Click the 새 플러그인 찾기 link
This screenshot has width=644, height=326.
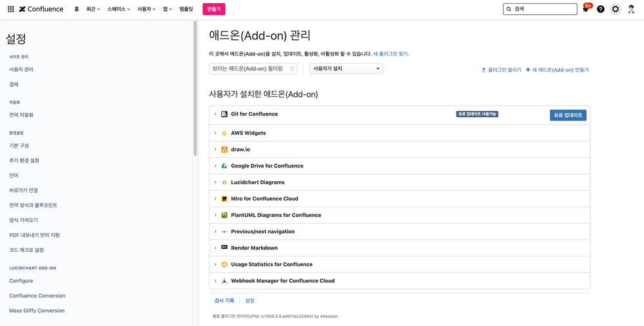click(x=391, y=53)
